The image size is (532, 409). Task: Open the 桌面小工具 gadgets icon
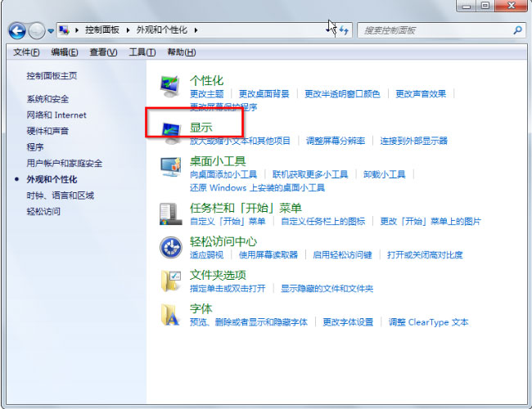pyautogui.click(x=171, y=166)
